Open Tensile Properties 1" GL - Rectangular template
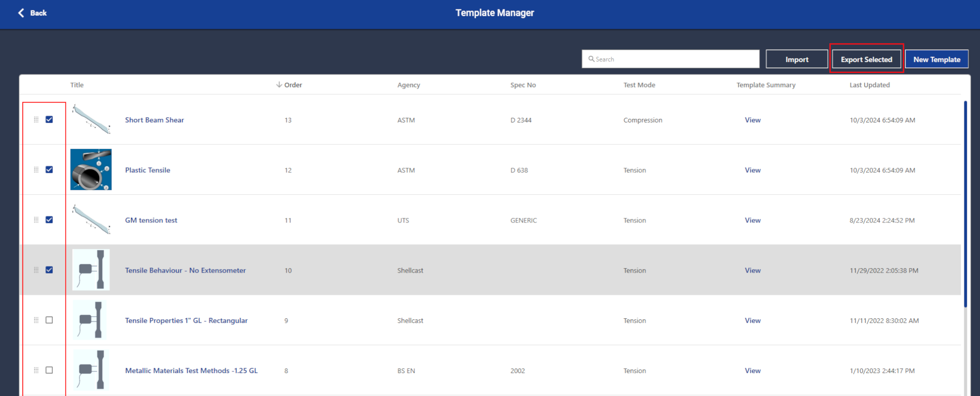 pos(186,320)
